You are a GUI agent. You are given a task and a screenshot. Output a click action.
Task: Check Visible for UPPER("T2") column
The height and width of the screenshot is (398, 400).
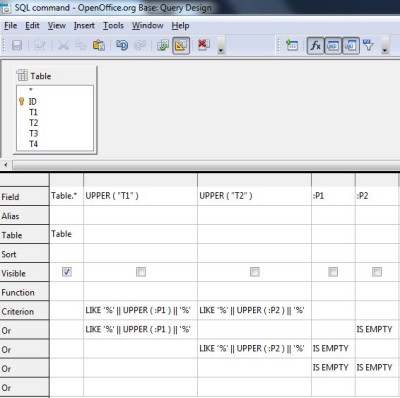255,272
